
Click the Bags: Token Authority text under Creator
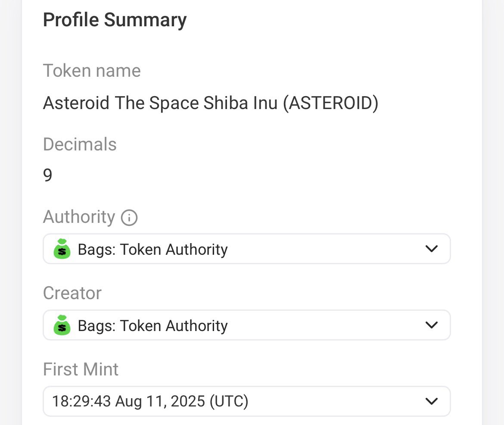[152, 325]
